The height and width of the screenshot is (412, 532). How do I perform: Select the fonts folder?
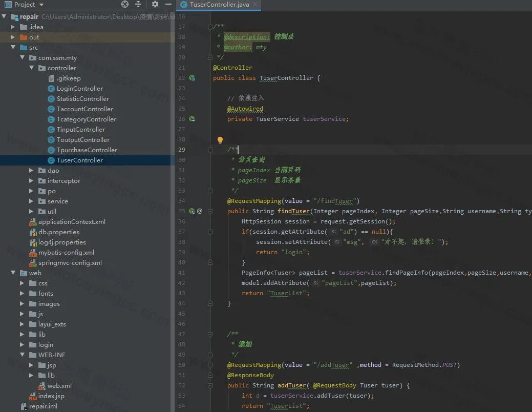point(46,293)
